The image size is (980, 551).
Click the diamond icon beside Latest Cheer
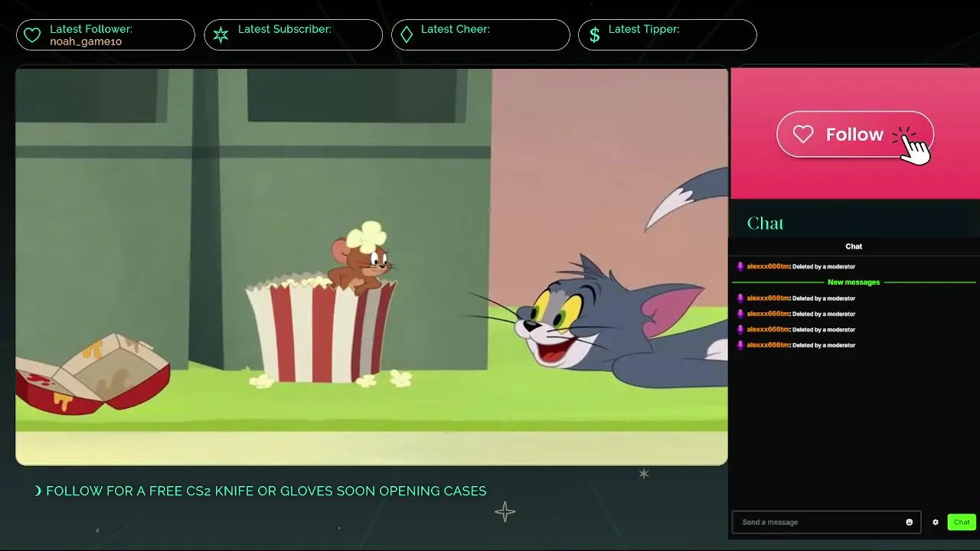pyautogui.click(x=407, y=35)
